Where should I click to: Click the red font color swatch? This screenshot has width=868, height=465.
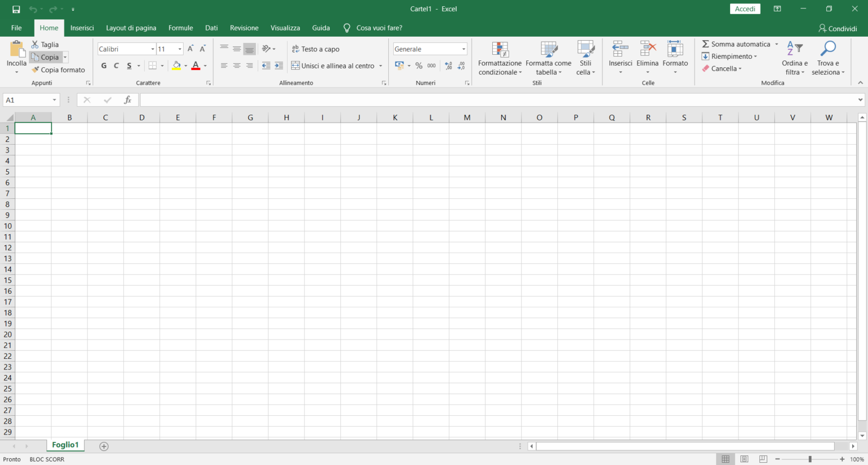(196, 68)
